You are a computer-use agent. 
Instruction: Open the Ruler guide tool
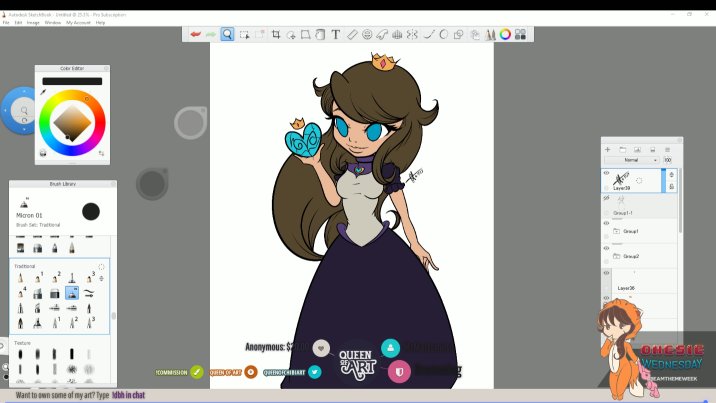pos(352,34)
